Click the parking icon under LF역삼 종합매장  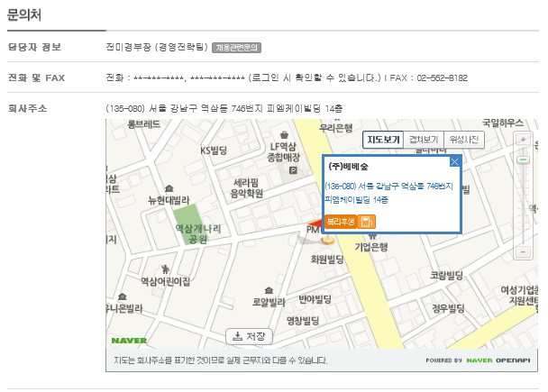click(x=291, y=169)
